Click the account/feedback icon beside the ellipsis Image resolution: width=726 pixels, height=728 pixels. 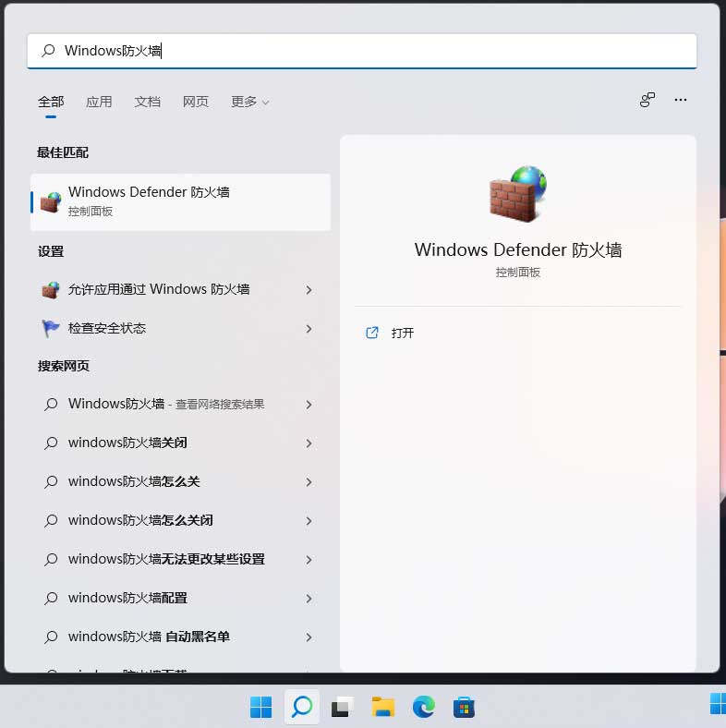647,100
